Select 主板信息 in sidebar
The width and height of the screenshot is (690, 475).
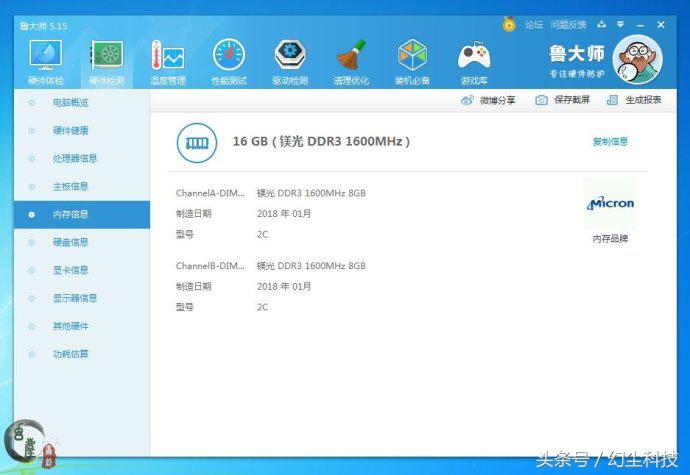82,187
